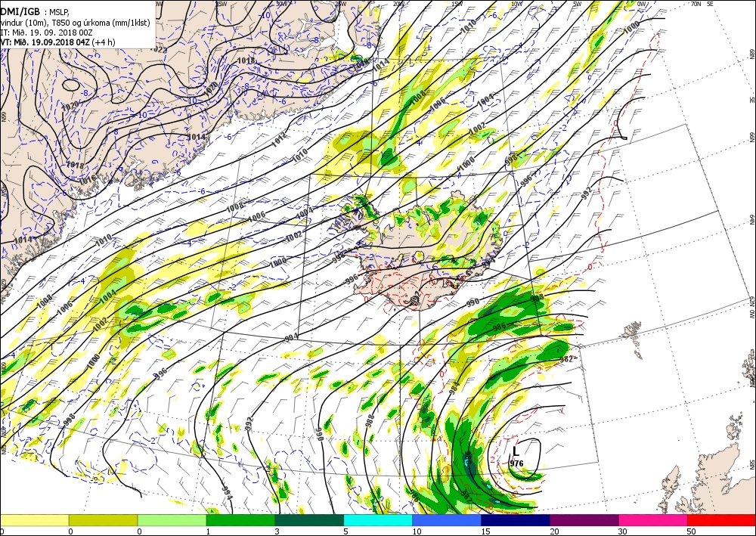Click the pale yellow legend swatch
Screen dimensions: 756x536
point(34,520)
